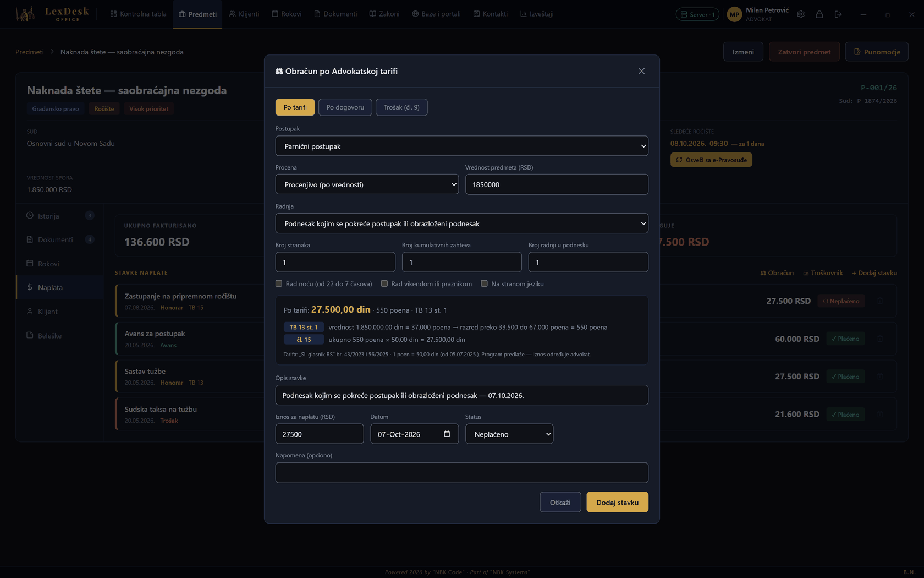This screenshot has width=924, height=578.
Task: Open Istorija in the side panel
Action: 60,216
